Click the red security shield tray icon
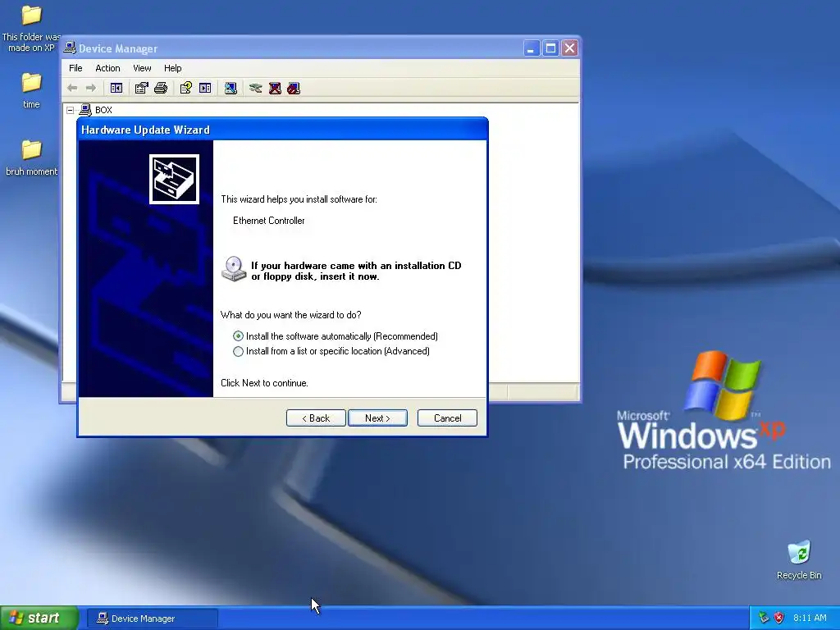 779,618
